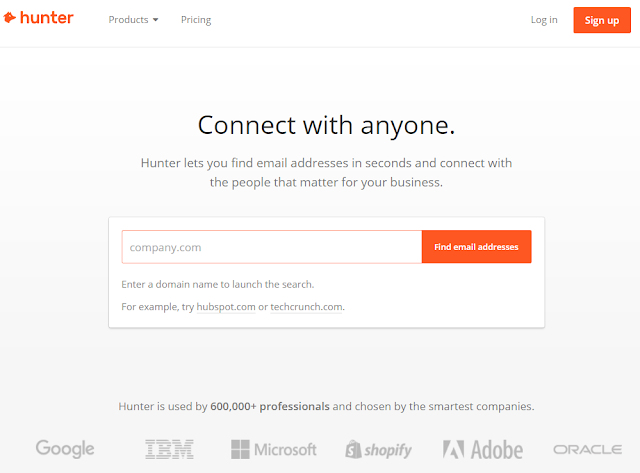
Task: Click the Hunter logo icon
Action: (11, 18)
